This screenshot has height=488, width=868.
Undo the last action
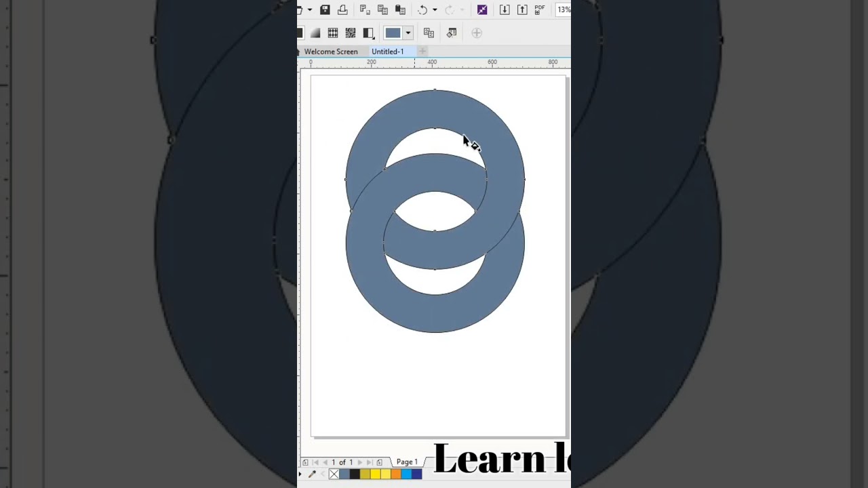point(422,9)
